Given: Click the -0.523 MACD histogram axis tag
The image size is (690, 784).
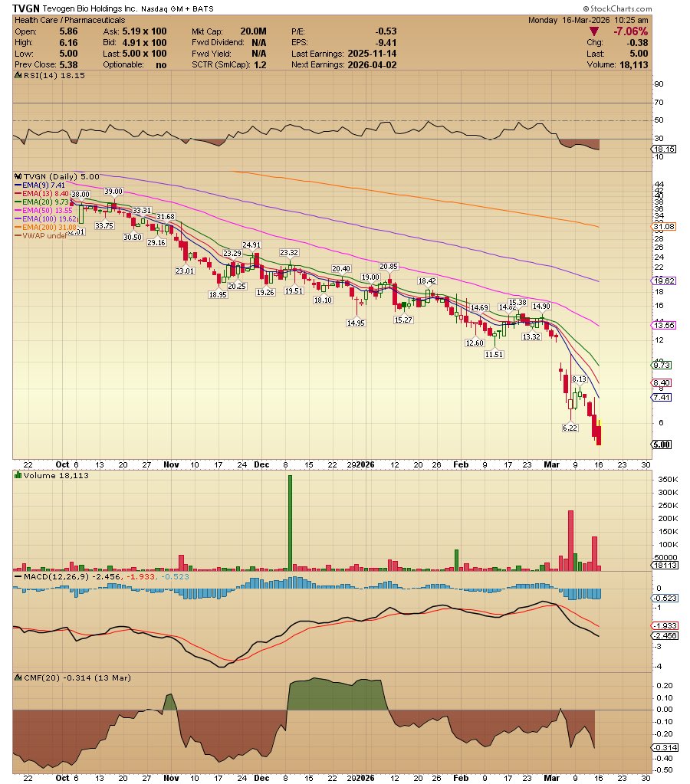Looking at the screenshot, I should 665,598.
